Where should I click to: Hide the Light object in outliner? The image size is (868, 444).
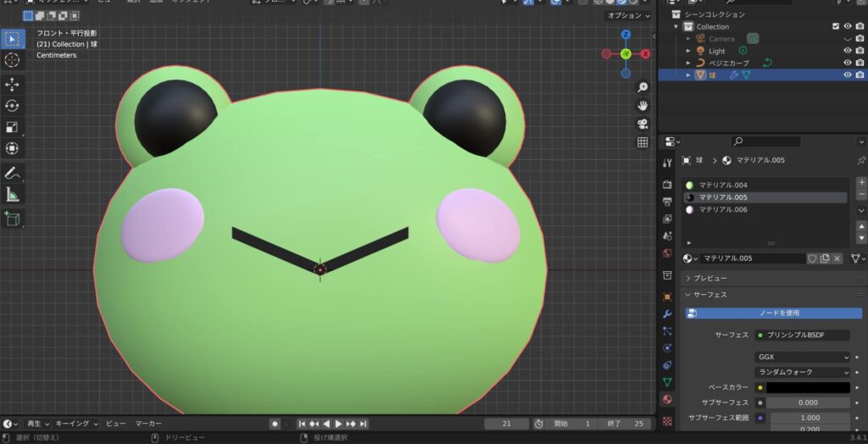[x=847, y=51]
